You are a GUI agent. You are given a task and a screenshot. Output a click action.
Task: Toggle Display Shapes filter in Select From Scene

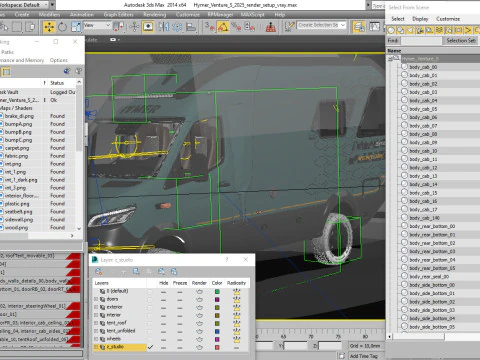[x=401, y=30]
